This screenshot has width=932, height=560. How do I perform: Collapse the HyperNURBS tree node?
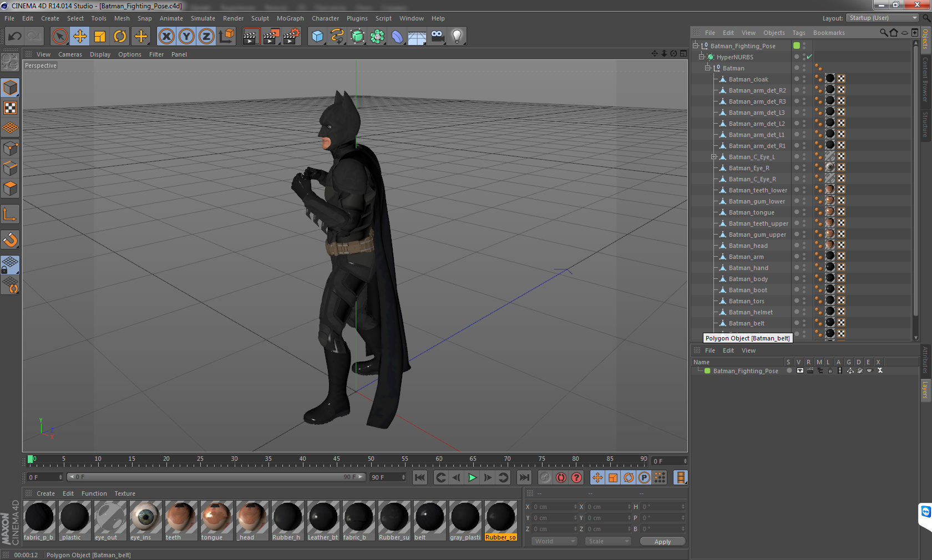(x=702, y=57)
